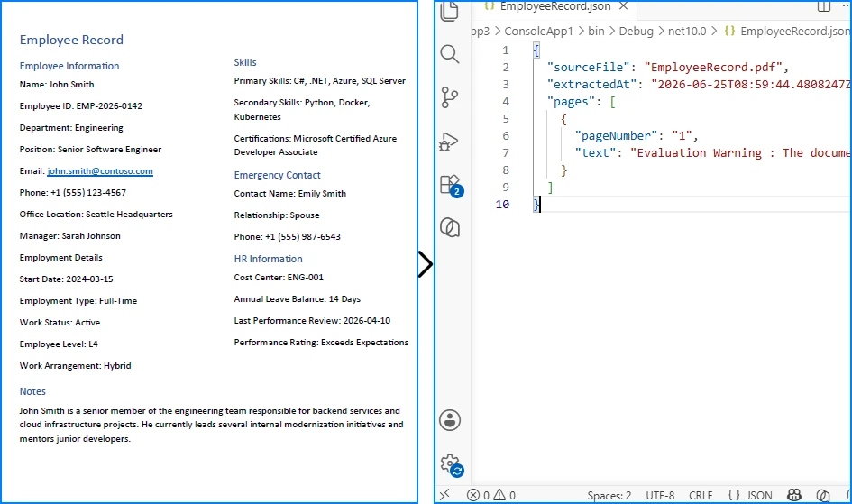Click the "sourceFile" key in the editor

coord(588,68)
